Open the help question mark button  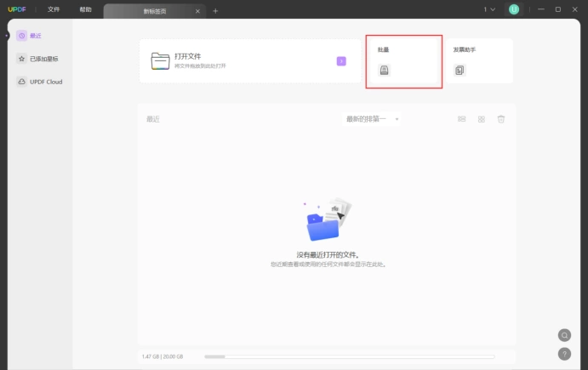click(x=564, y=354)
